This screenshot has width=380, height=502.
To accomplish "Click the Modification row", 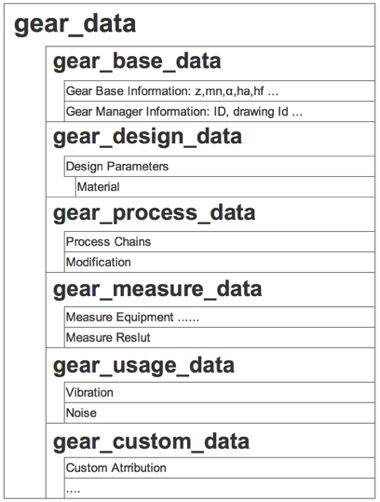I will pos(219,262).
